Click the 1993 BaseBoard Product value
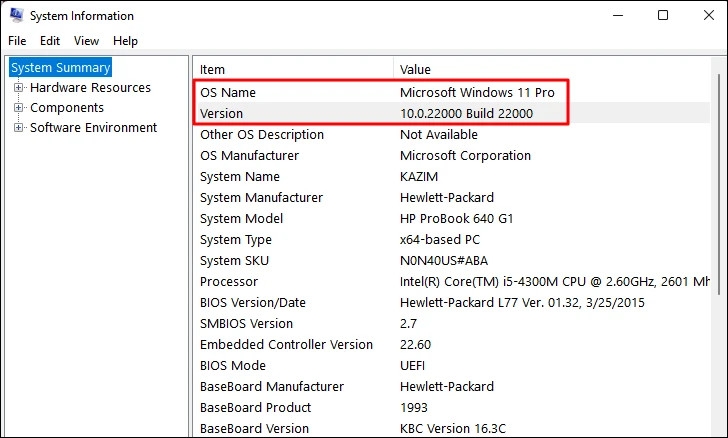Viewport: 728px width, 438px height. click(x=414, y=407)
